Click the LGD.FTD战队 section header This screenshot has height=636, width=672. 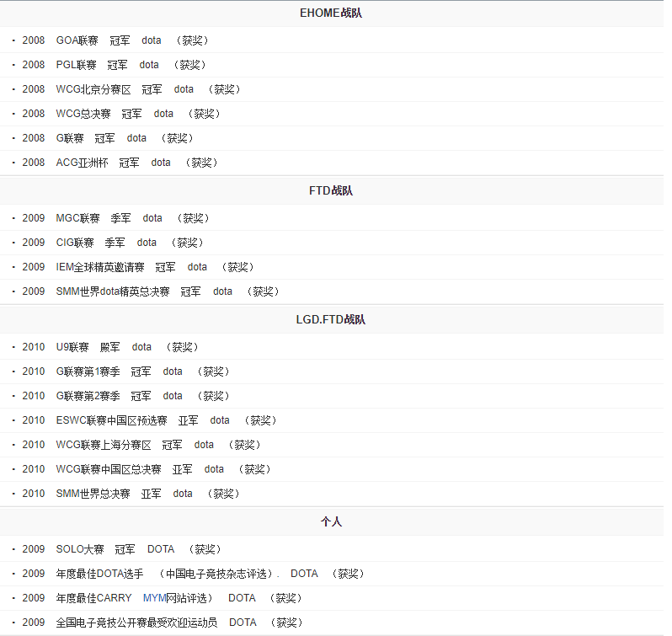[x=331, y=320]
